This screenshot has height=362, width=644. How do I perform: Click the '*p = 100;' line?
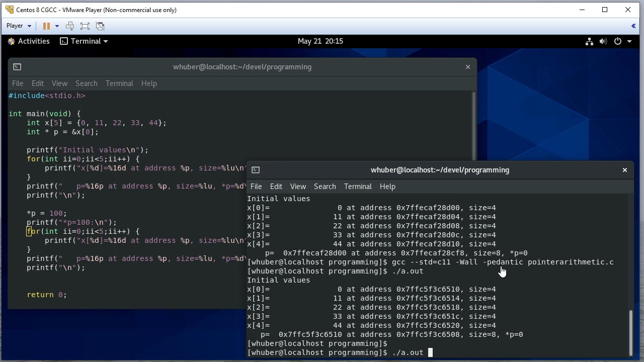tap(47, 213)
